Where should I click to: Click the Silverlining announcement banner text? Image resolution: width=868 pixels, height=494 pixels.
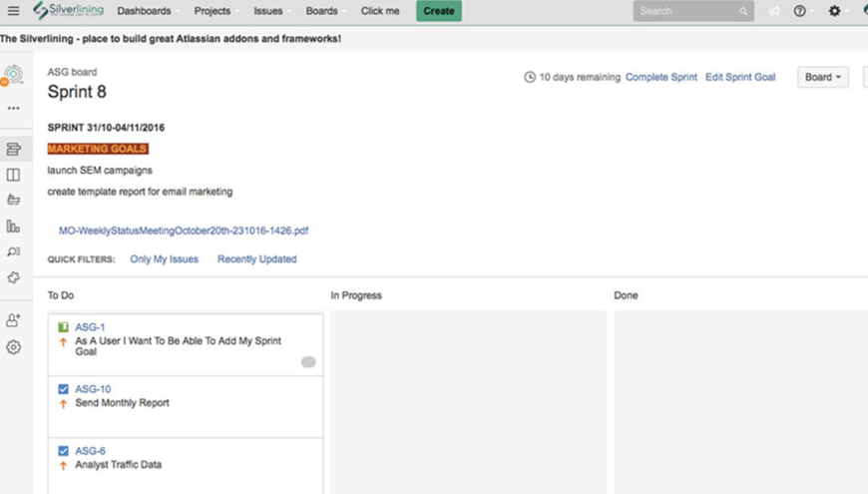pyautogui.click(x=171, y=39)
